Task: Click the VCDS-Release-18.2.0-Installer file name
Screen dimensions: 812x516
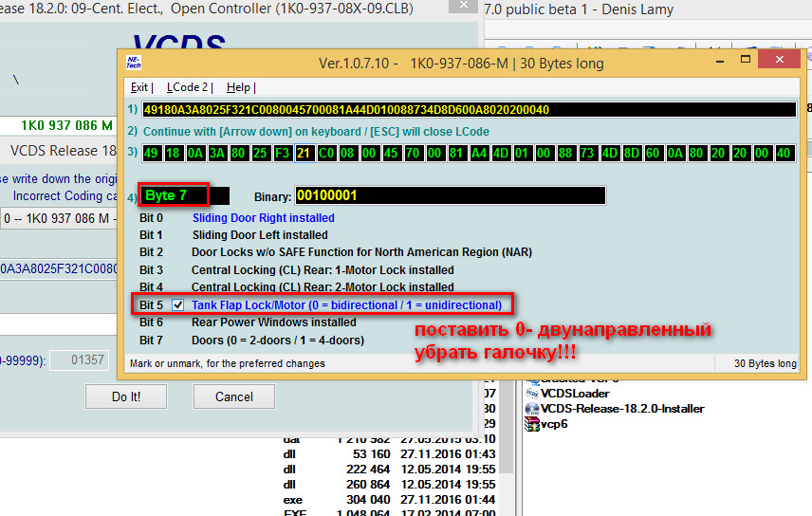Action: pyautogui.click(x=622, y=409)
